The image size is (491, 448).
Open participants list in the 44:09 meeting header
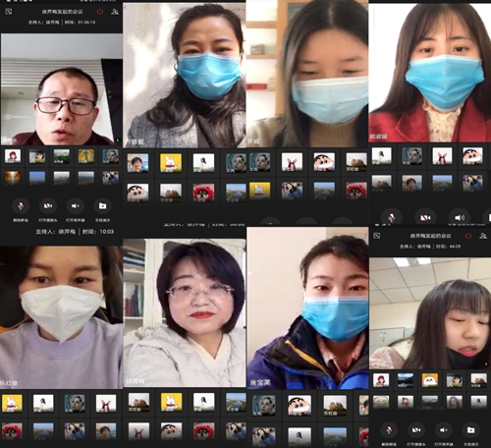483,236
